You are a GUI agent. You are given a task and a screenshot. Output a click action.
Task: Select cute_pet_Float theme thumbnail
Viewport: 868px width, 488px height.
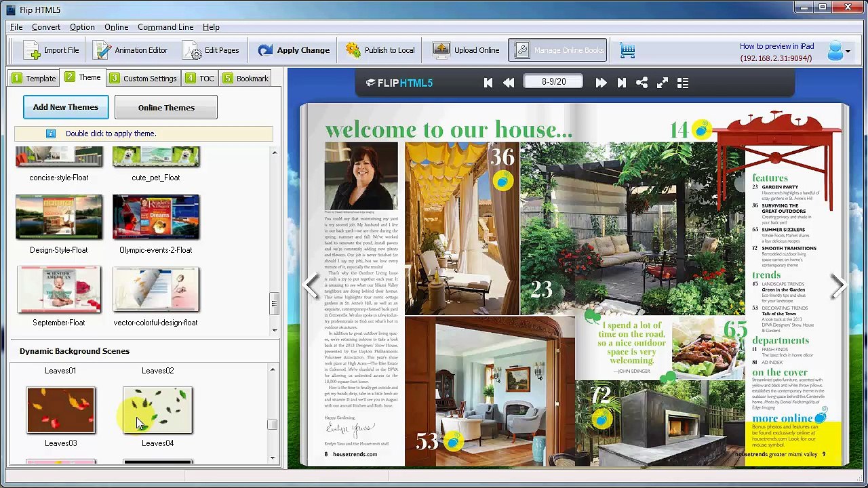(x=156, y=158)
